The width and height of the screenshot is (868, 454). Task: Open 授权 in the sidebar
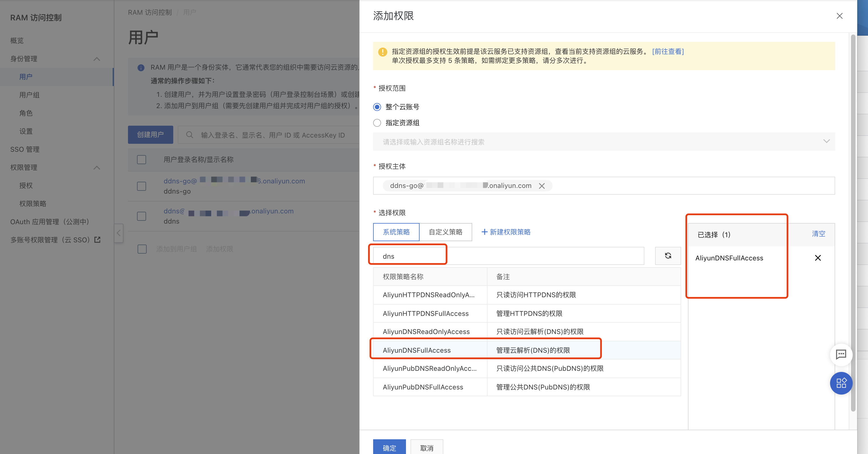(x=26, y=186)
